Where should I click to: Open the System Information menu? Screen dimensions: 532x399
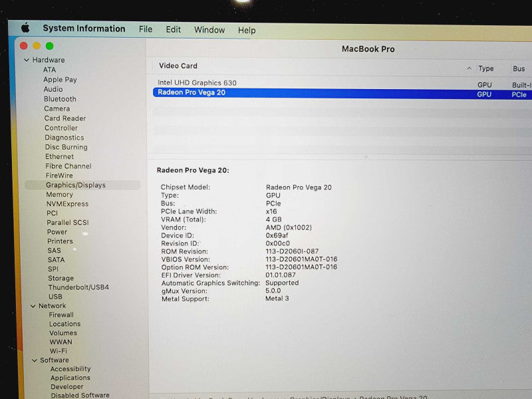pyautogui.click(x=84, y=29)
